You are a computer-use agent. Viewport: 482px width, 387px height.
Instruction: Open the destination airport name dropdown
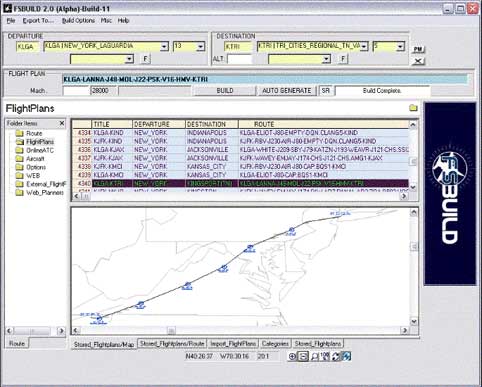click(364, 46)
